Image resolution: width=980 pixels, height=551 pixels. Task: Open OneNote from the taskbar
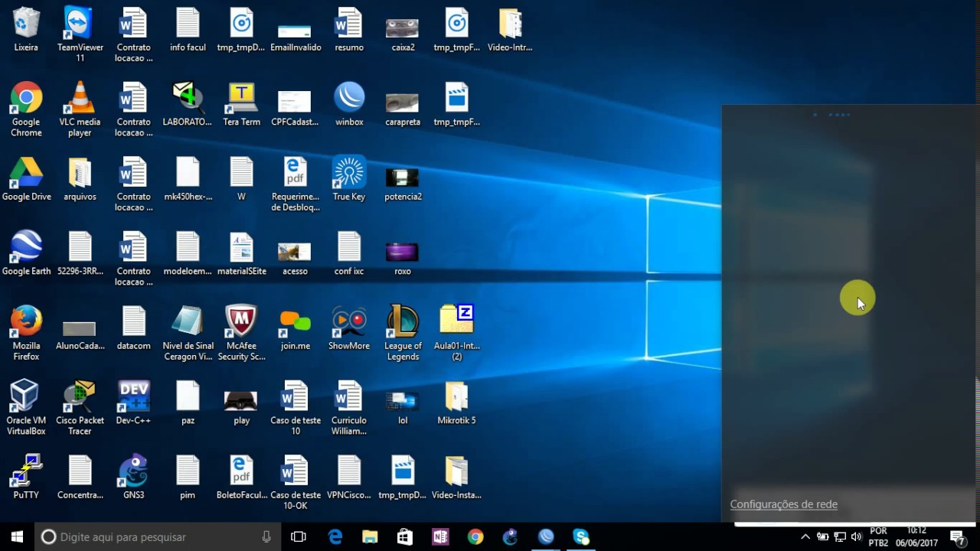440,537
